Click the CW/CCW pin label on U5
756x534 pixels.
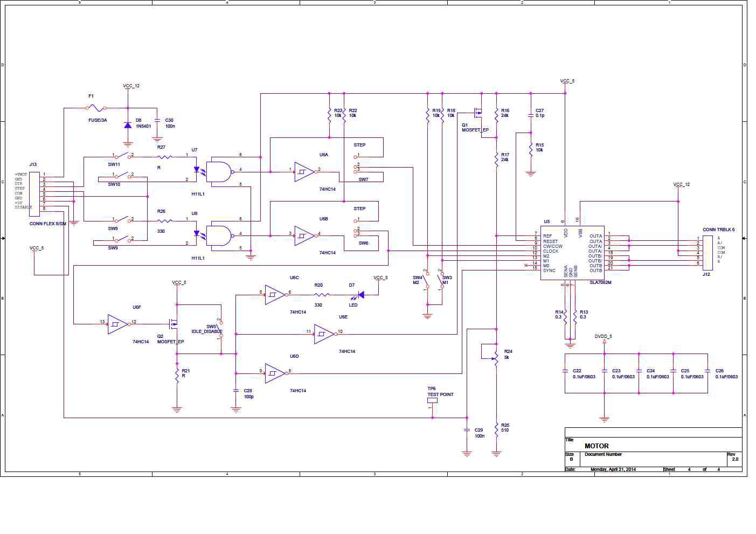pyautogui.click(x=553, y=246)
